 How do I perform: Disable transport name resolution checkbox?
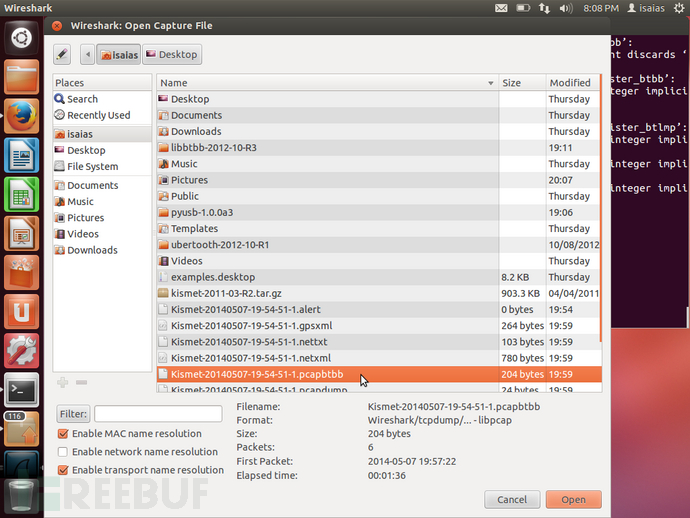pos(63,470)
